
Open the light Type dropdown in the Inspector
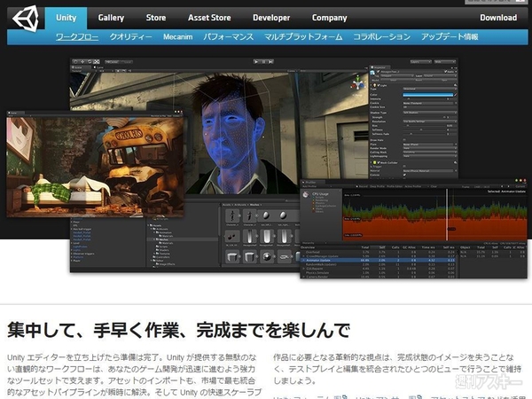click(429, 90)
